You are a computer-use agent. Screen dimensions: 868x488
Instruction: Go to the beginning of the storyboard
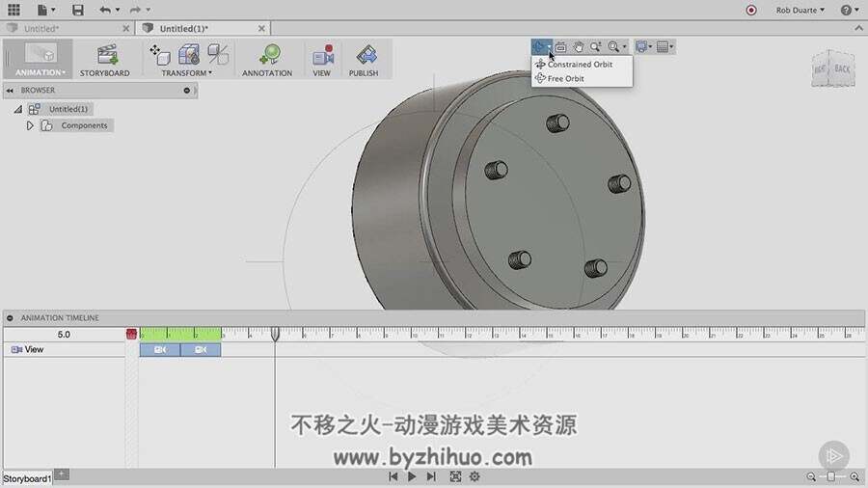click(393, 476)
